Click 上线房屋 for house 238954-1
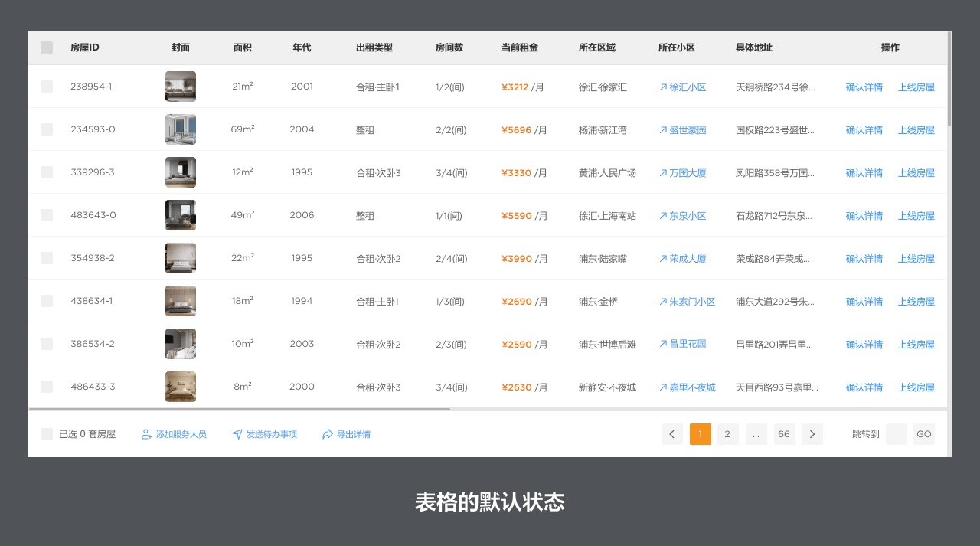Image resolution: width=980 pixels, height=546 pixels. pyautogui.click(x=916, y=87)
